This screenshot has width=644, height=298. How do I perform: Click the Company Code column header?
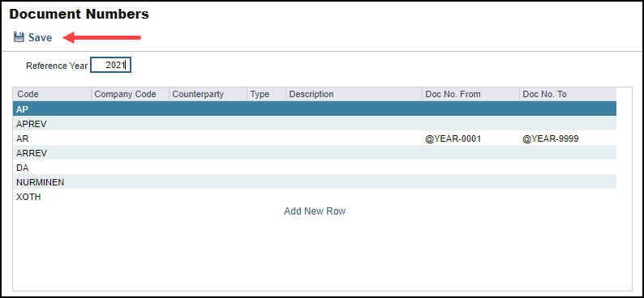click(x=130, y=94)
